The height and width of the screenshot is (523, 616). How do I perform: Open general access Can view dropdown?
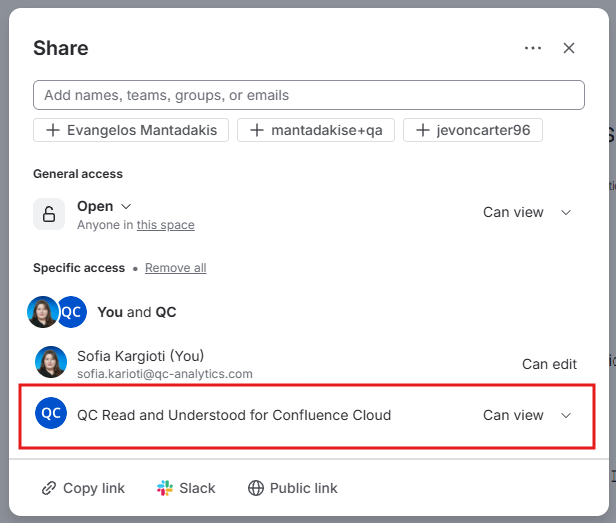[527, 213]
